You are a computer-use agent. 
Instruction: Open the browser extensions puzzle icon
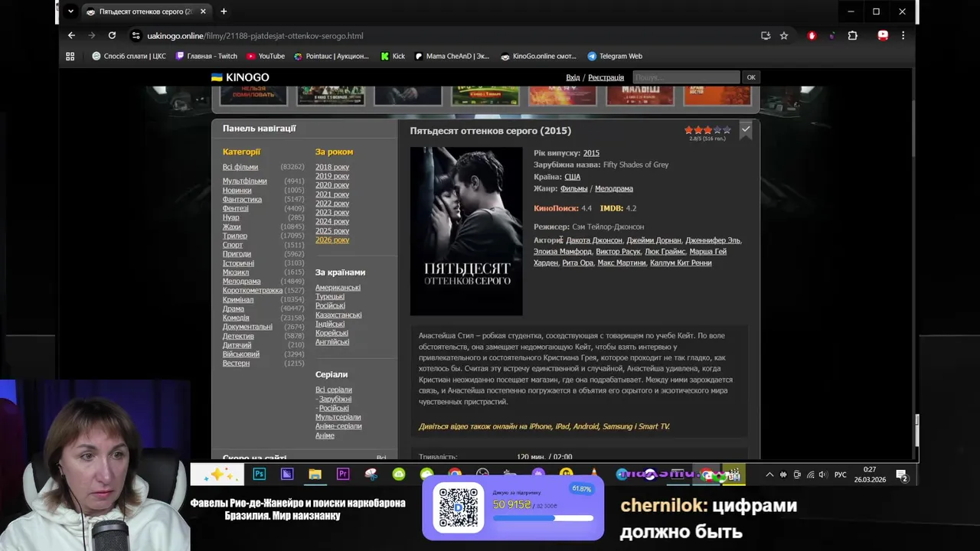[x=852, y=35]
